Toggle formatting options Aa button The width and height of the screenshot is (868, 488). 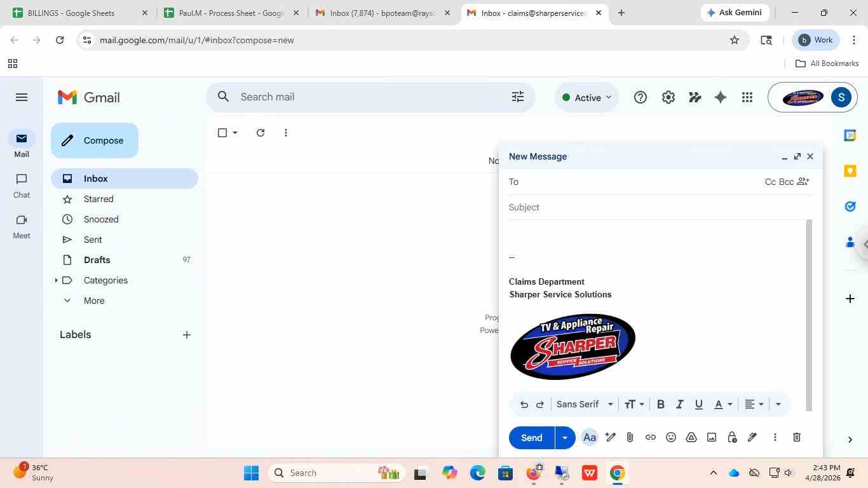[x=590, y=437]
